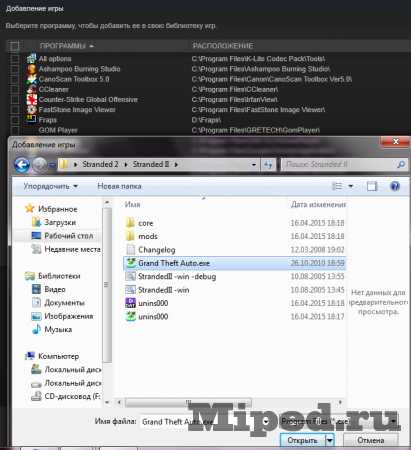Image resolution: width=411 pixels, height=450 pixels.
Task: Click the Отмена button
Action: pos(371,440)
